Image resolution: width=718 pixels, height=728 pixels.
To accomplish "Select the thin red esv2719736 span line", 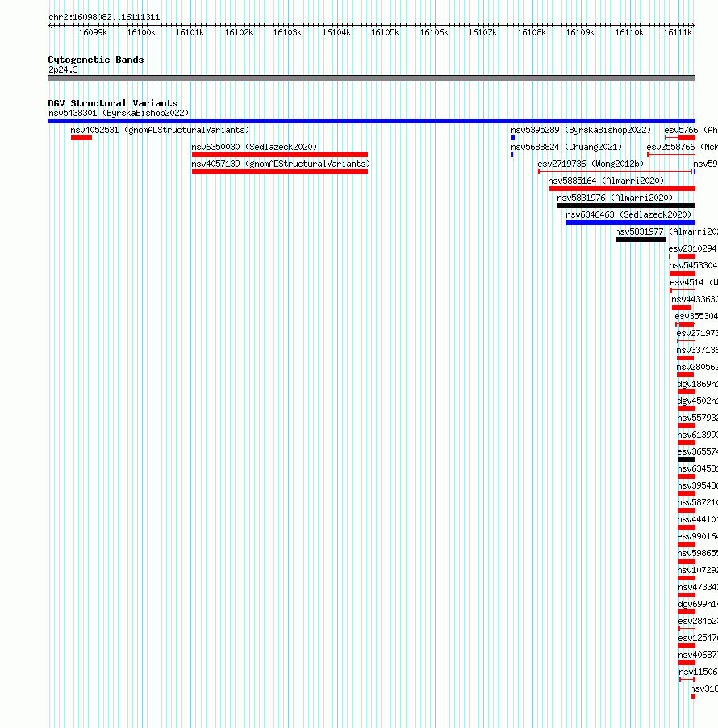I will point(616,172).
